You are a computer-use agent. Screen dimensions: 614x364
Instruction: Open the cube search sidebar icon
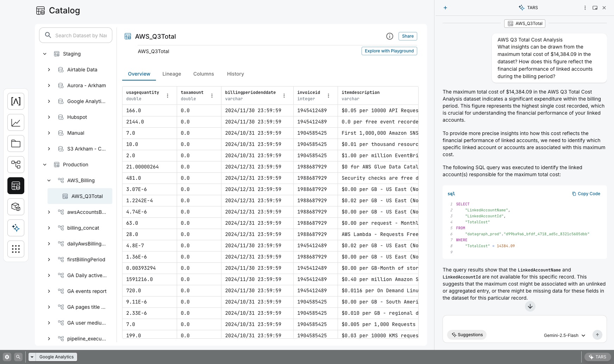point(16,207)
